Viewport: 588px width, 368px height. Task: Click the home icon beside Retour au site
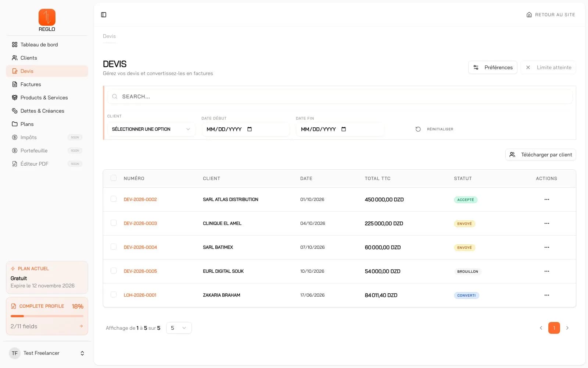(529, 15)
